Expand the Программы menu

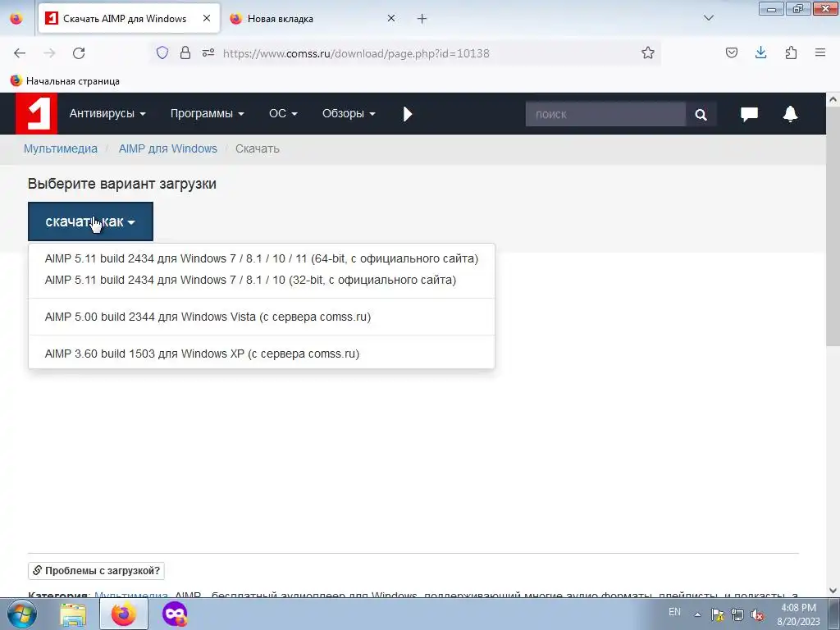coord(207,113)
